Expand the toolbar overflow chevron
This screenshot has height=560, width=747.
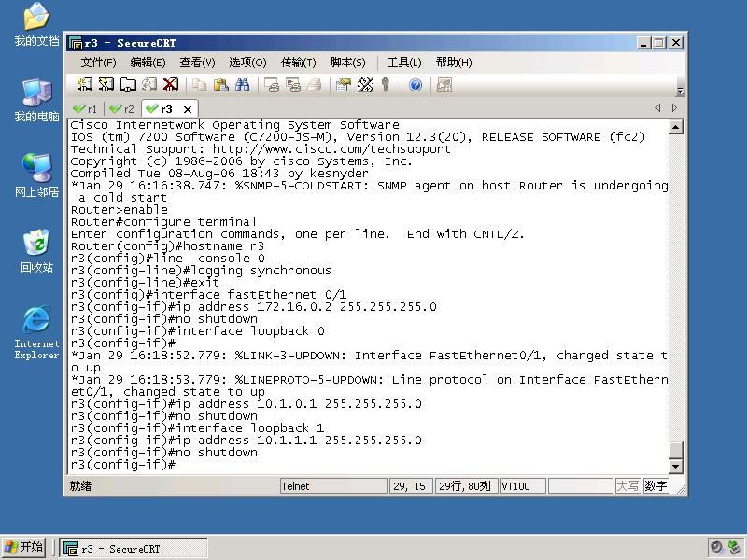point(681,91)
